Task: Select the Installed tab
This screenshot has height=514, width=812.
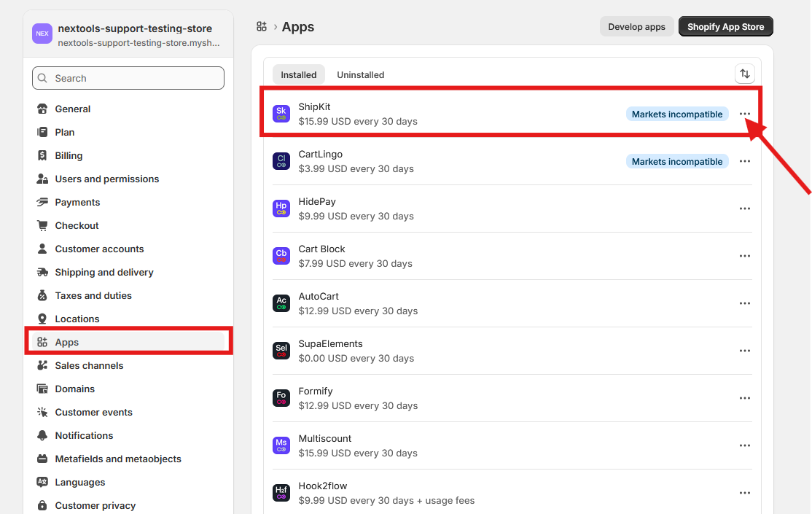Action: click(x=299, y=74)
